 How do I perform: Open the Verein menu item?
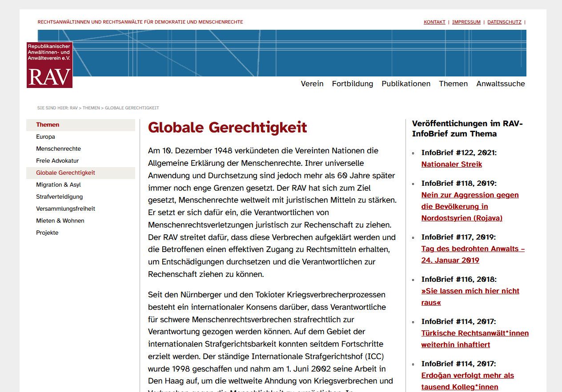click(312, 84)
